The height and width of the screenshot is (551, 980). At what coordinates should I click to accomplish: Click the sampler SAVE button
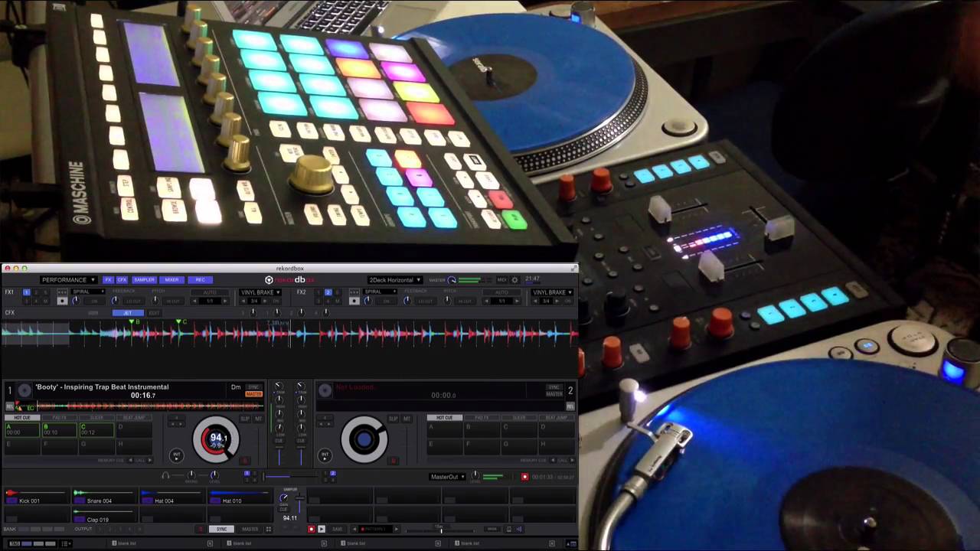pos(338,529)
